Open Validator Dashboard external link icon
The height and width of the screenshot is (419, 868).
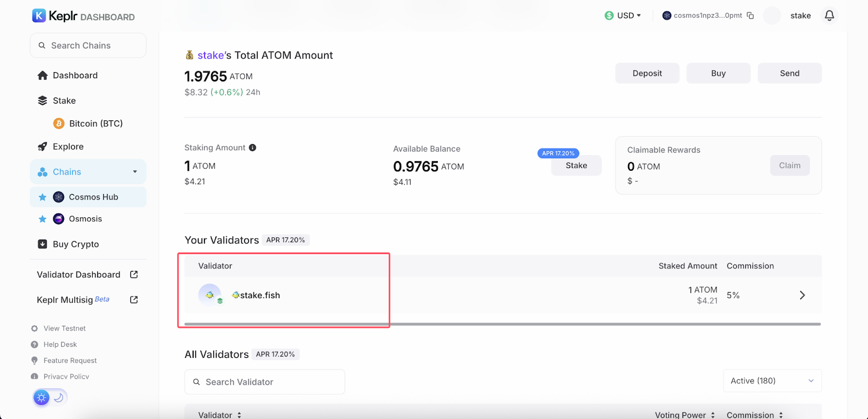[x=134, y=275]
